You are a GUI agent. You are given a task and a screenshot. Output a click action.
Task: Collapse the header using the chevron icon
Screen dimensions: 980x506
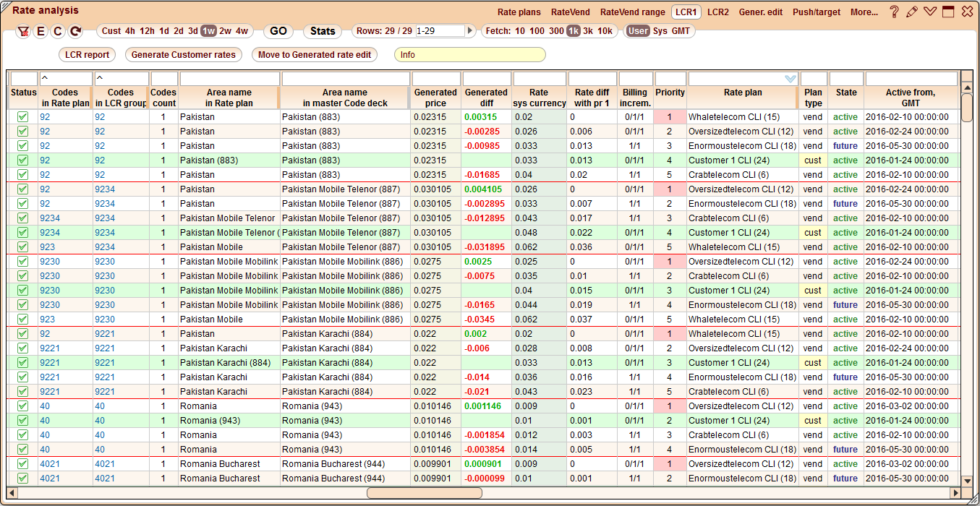pyautogui.click(x=931, y=11)
